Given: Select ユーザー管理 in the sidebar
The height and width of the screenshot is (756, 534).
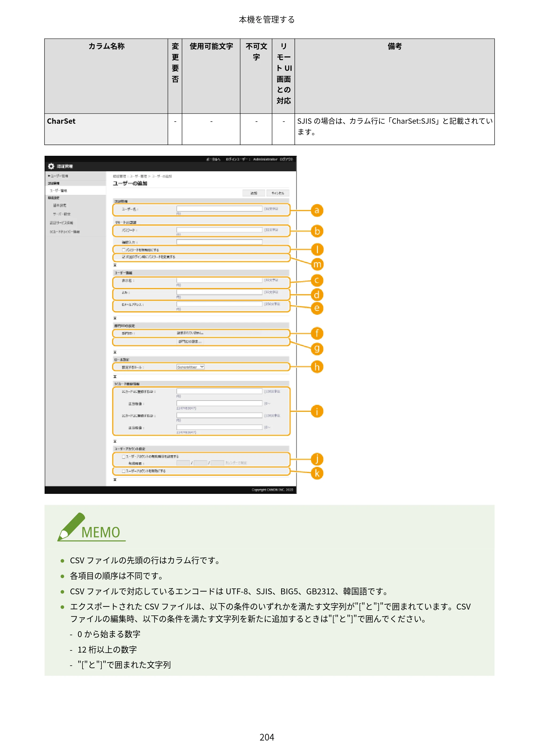Looking at the screenshot, I should click(58, 191).
